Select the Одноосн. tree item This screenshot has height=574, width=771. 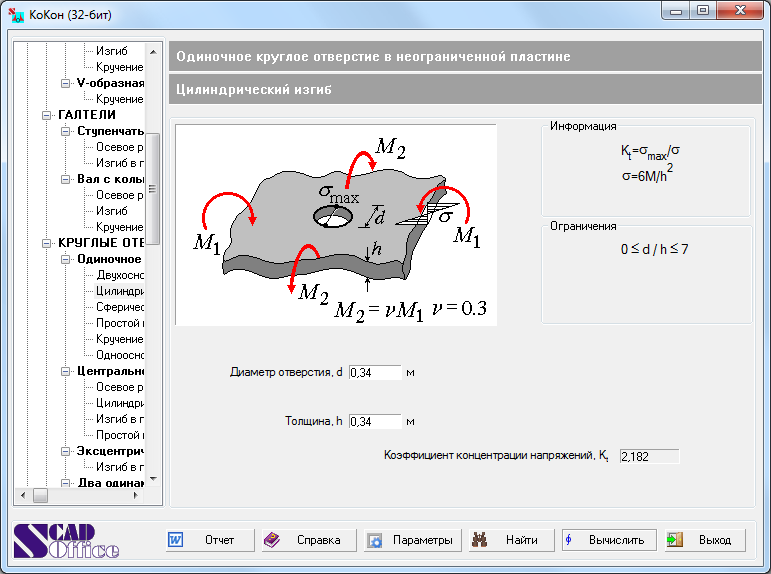[120, 355]
